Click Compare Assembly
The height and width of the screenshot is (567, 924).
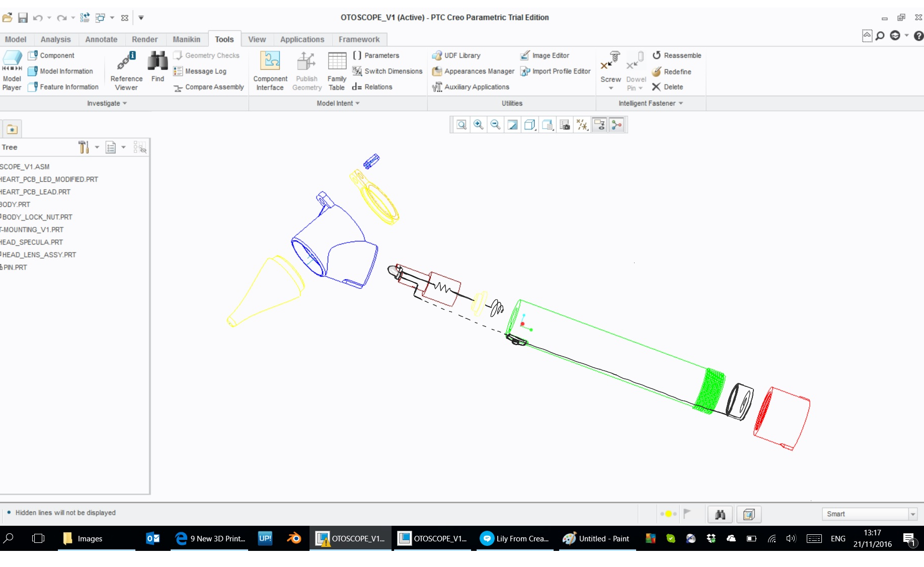(x=209, y=87)
